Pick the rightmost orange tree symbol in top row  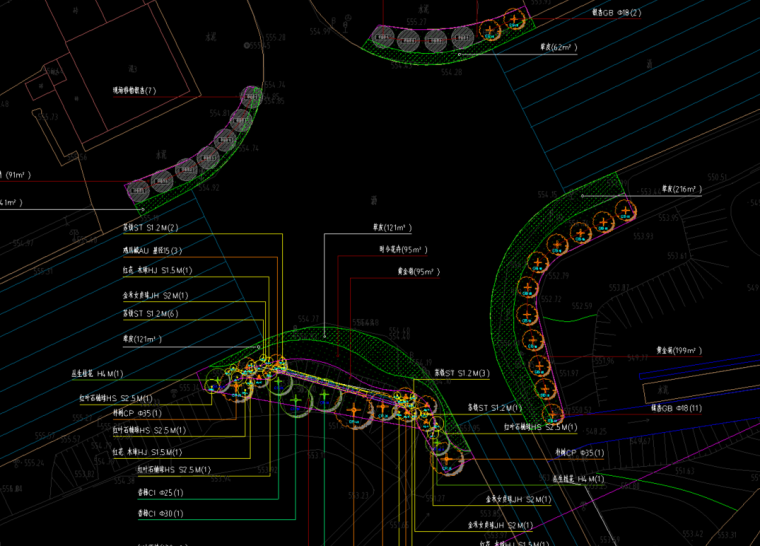click(515, 20)
